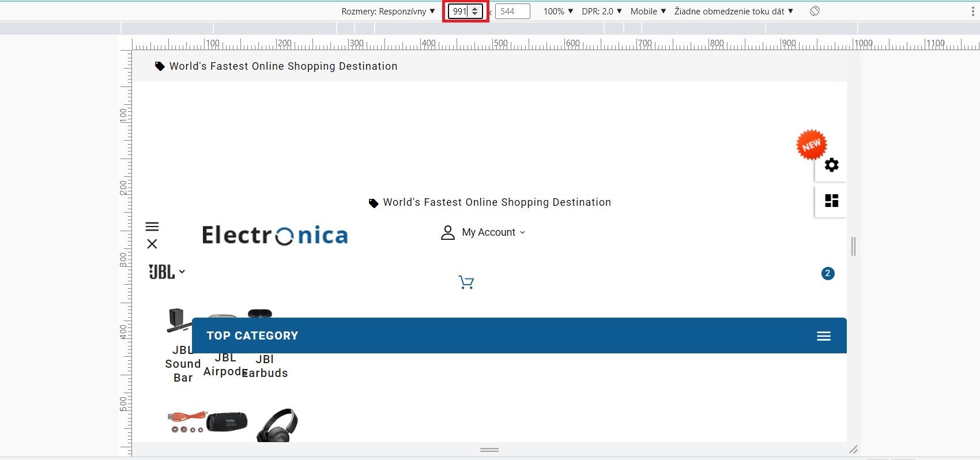
Task: Open the JBL Earbuds link
Action: pyautogui.click(x=265, y=366)
